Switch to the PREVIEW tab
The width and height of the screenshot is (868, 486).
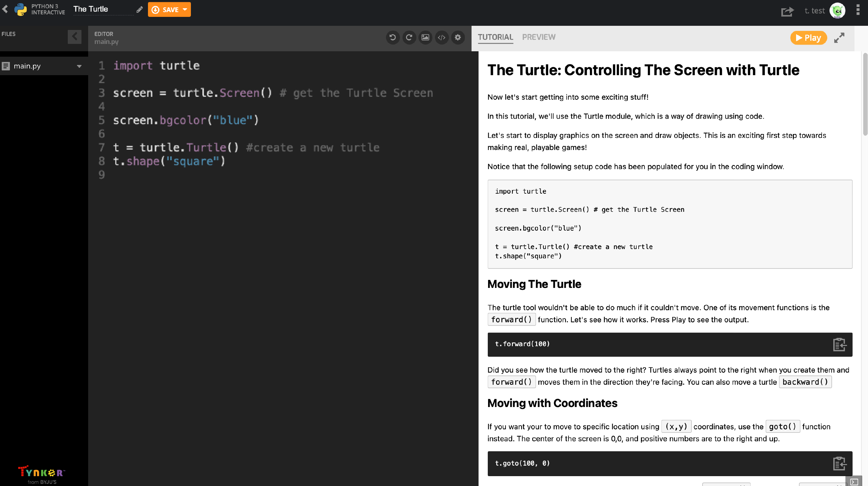(538, 37)
